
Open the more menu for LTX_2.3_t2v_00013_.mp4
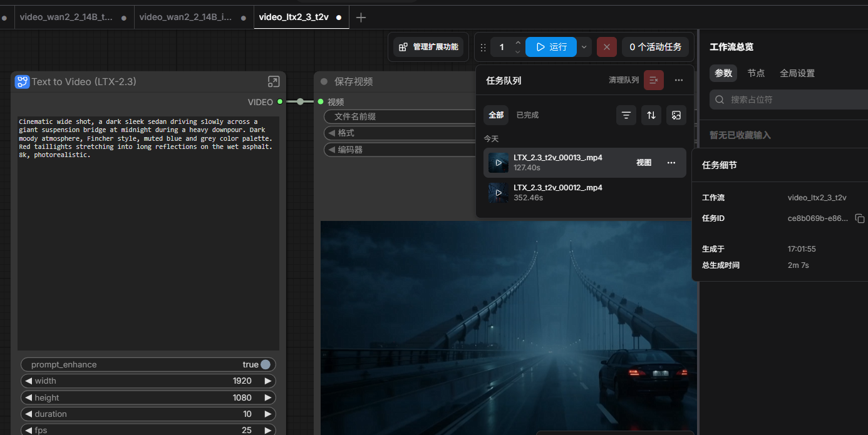coord(671,163)
